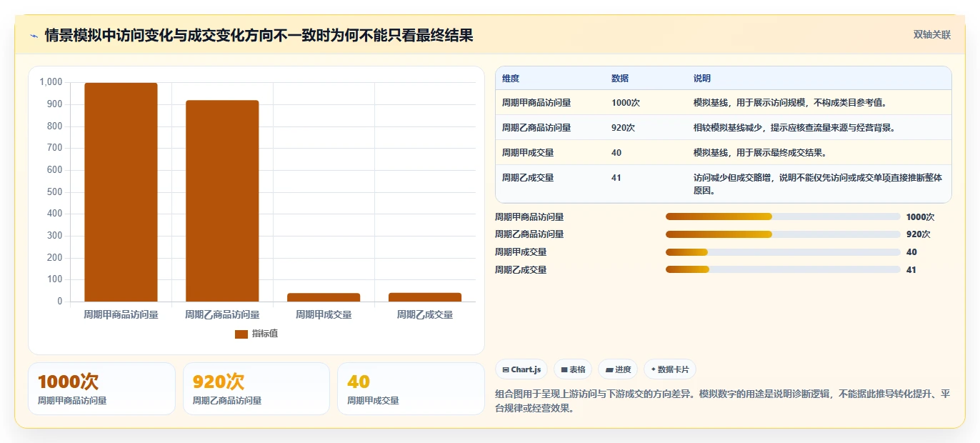Open the 1000次 data card
Screen dimensions: 980x443
(x=101, y=389)
